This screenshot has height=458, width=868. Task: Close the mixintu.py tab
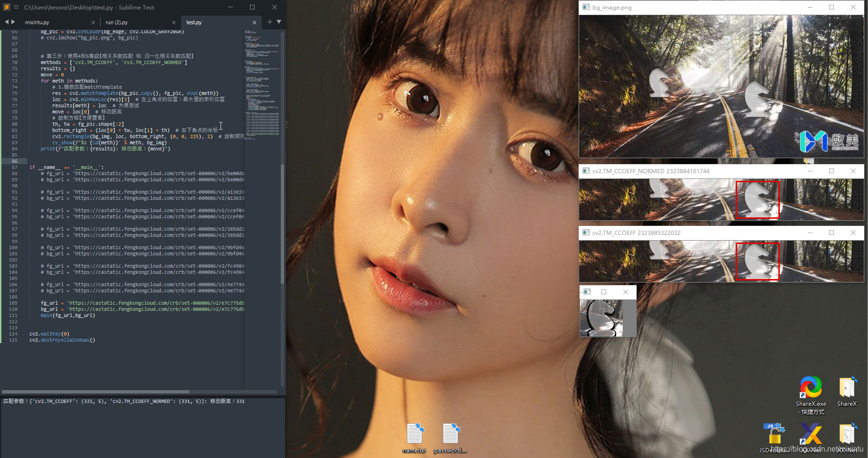93,22
